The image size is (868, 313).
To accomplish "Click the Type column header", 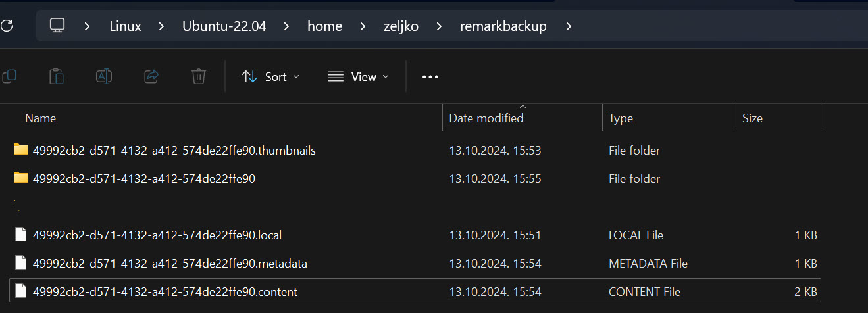I will 621,118.
